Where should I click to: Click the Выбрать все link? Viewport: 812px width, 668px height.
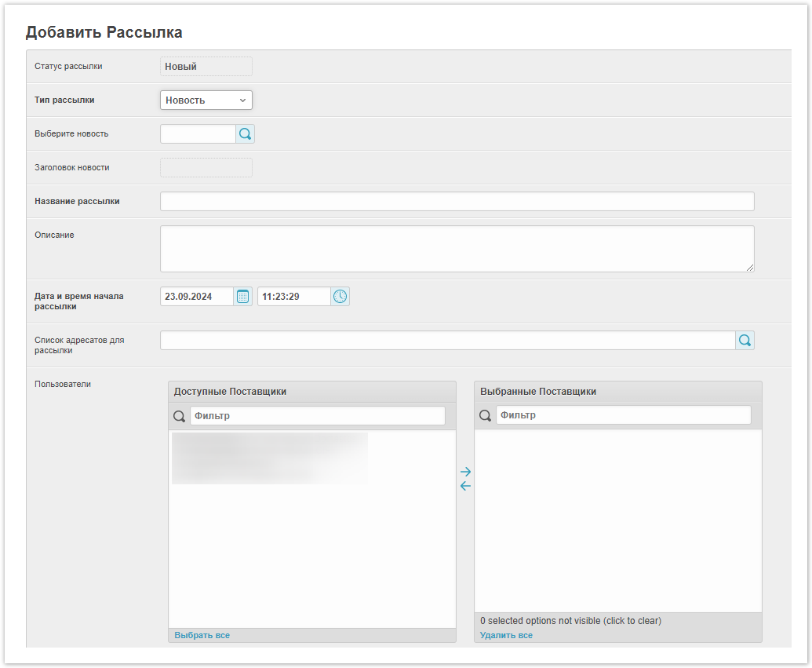coord(202,635)
